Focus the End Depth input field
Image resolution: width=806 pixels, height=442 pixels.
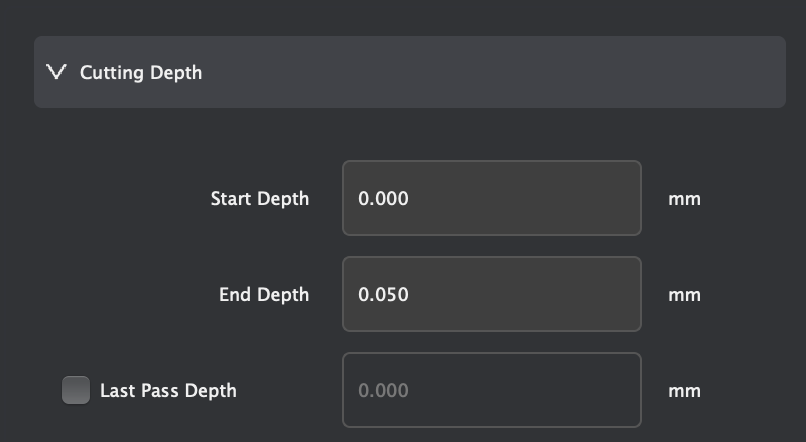click(491, 294)
